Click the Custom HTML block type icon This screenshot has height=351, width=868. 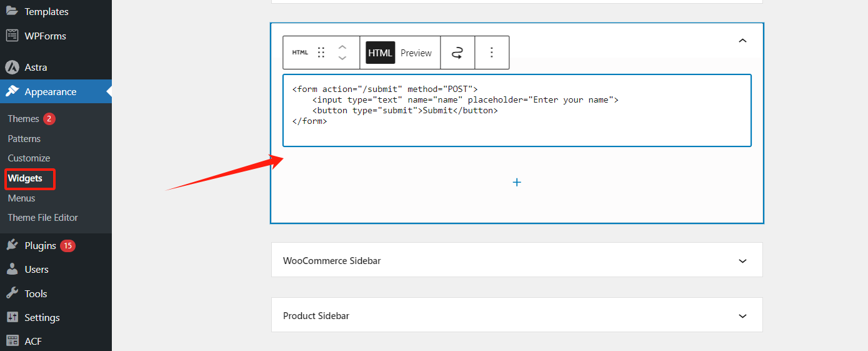[300, 53]
